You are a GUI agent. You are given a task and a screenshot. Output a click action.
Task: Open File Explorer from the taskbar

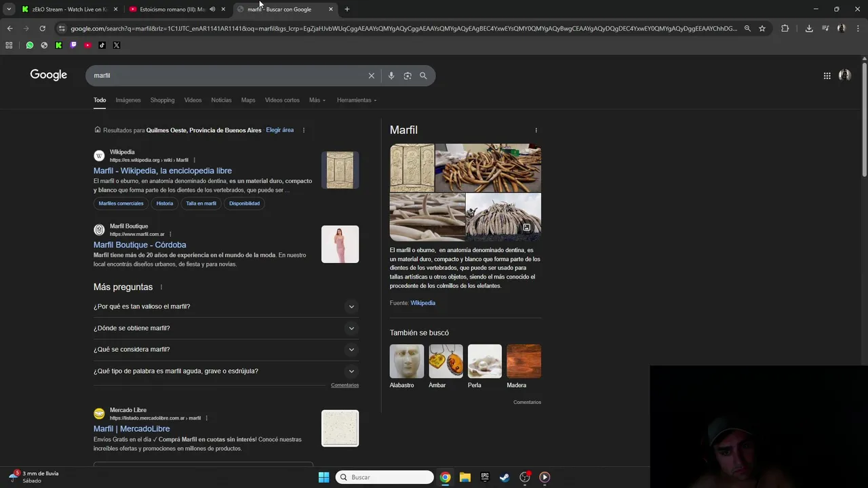click(465, 477)
